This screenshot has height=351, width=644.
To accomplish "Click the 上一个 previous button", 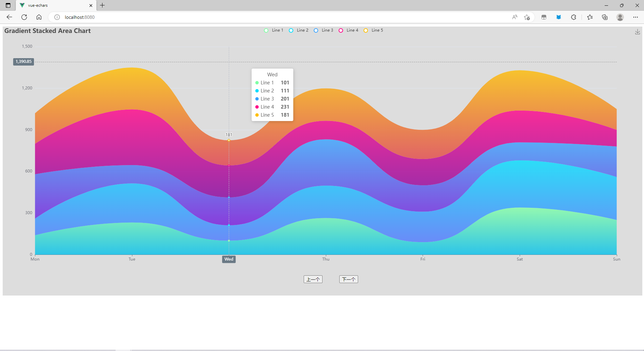I will [313, 279].
